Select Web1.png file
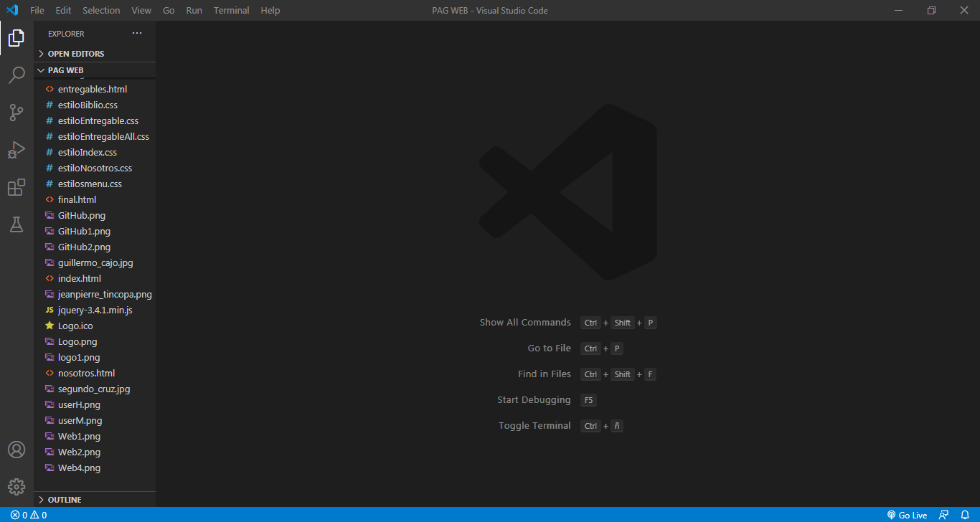The image size is (980, 522). coord(95,436)
